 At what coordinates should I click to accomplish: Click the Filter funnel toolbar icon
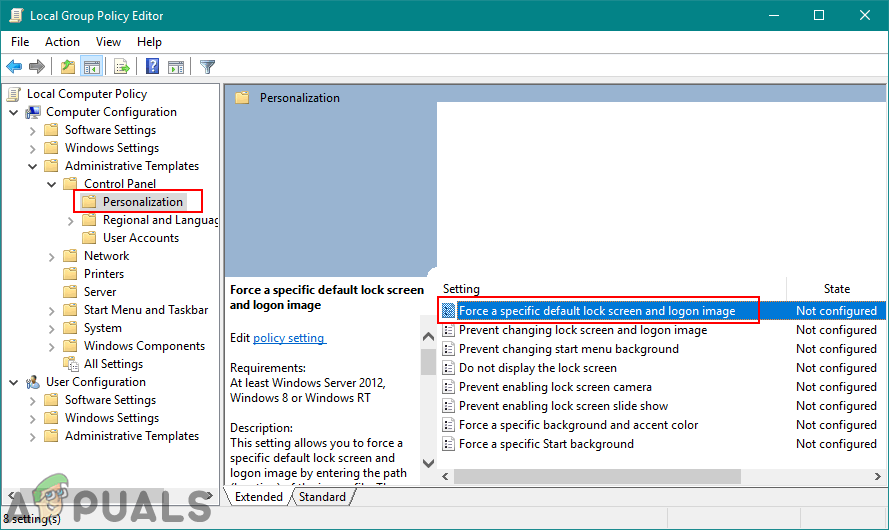pos(208,67)
